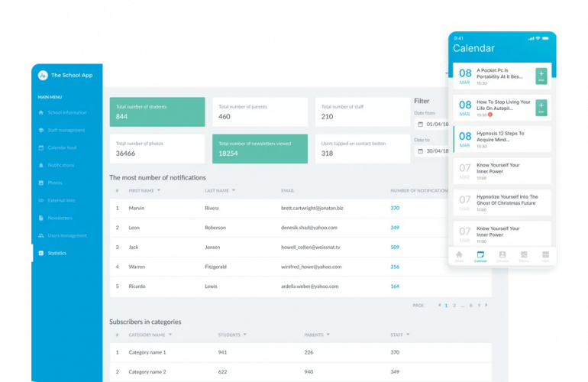The width and height of the screenshot is (588, 382).
Task: Click email howell_colten@weissnat.tv
Action: pos(311,247)
